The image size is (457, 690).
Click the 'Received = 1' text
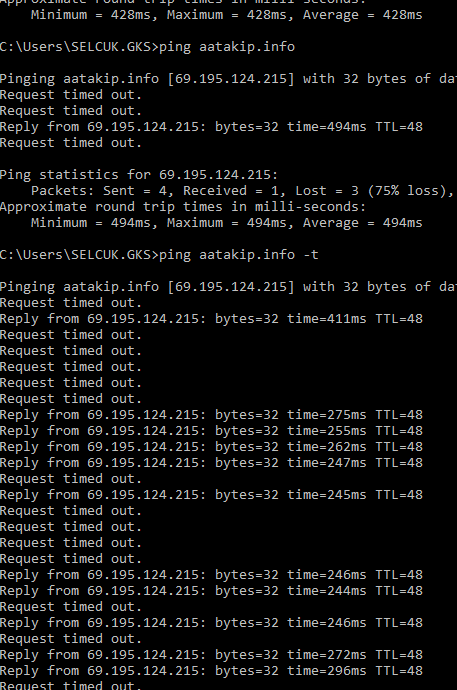(x=230, y=191)
